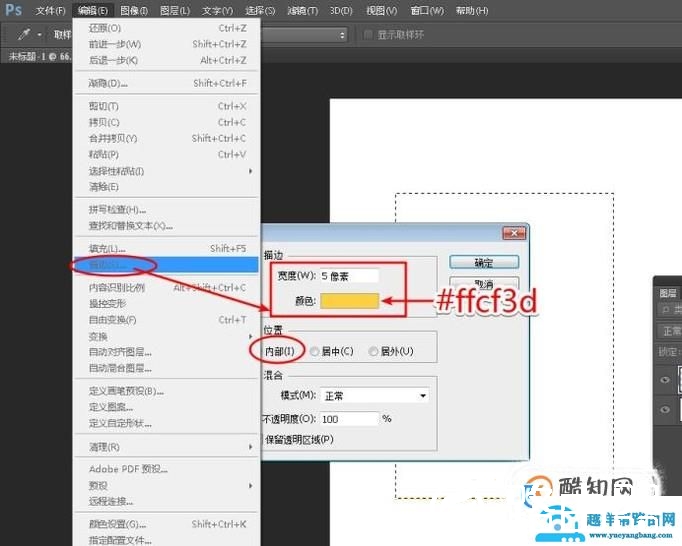Hide the second layer using its eye icon
The image size is (682, 546).
coord(665,409)
